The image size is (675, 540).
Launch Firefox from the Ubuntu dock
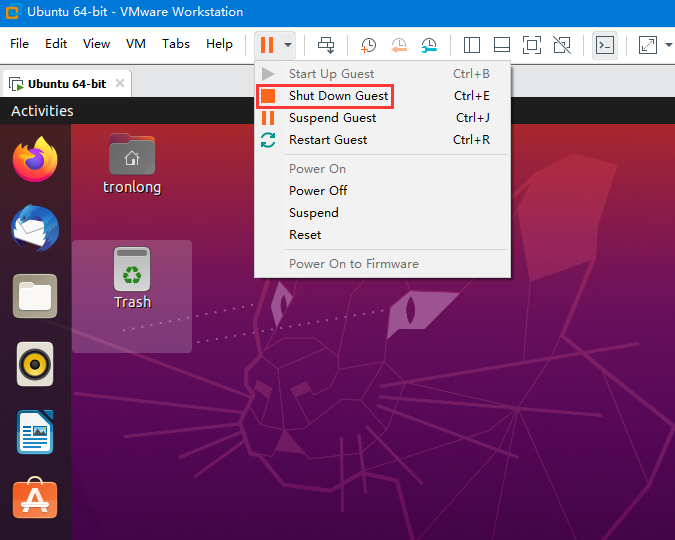coord(35,159)
